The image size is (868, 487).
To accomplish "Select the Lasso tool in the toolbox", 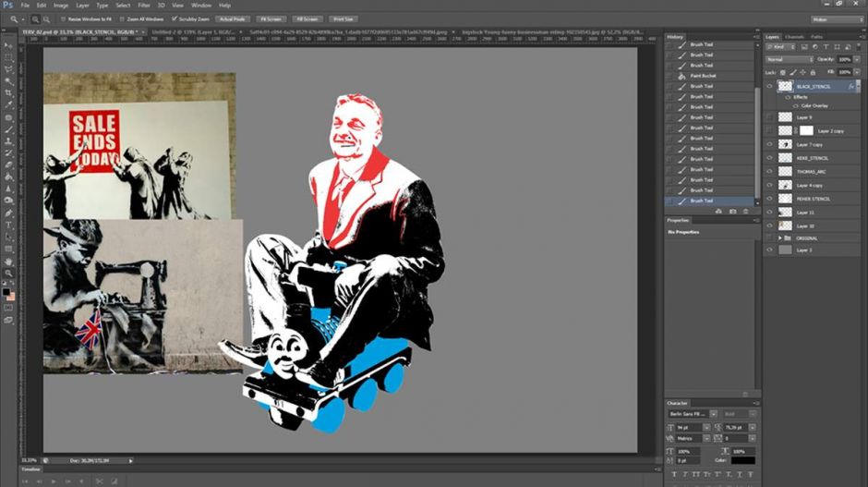I will pos(8,69).
